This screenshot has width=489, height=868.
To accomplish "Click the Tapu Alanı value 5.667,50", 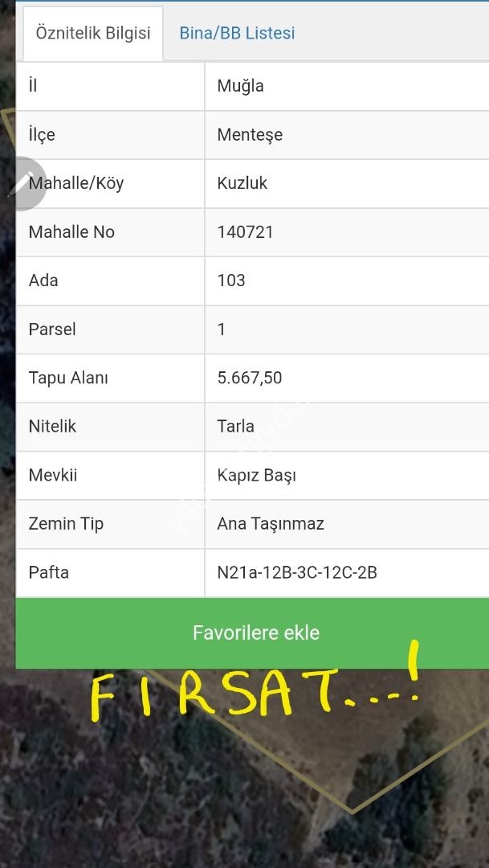I will pyautogui.click(x=249, y=378).
